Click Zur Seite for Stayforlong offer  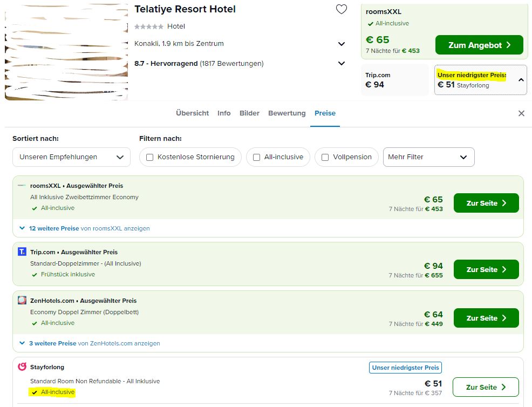[x=486, y=387]
